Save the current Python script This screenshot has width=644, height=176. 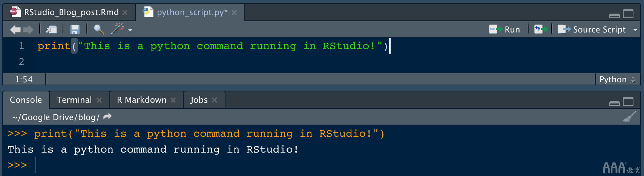click(x=75, y=29)
